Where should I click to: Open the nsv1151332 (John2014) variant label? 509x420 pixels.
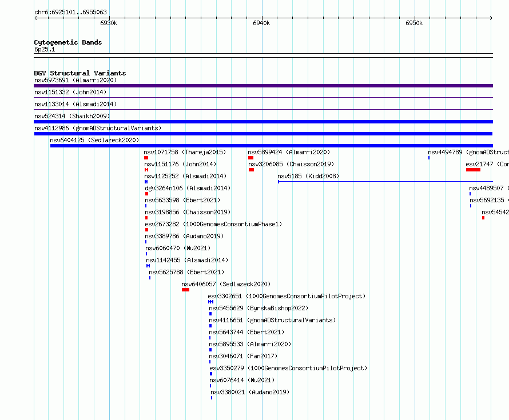[70, 92]
